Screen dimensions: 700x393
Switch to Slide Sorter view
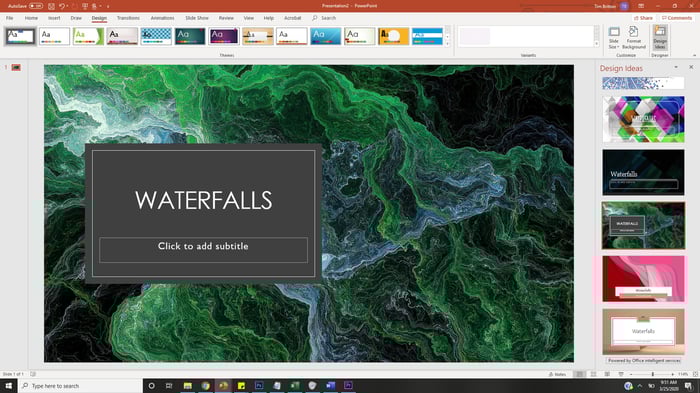pos(593,374)
